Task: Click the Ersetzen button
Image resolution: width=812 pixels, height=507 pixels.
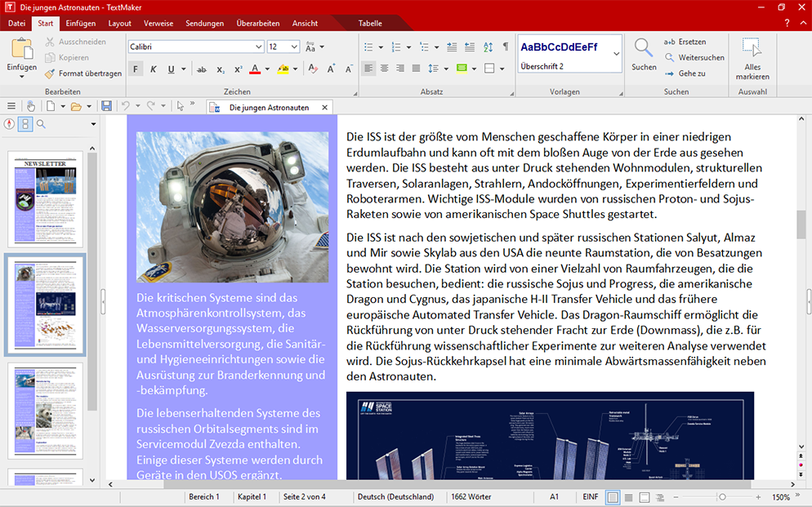Action: click(x=685, y=42)
